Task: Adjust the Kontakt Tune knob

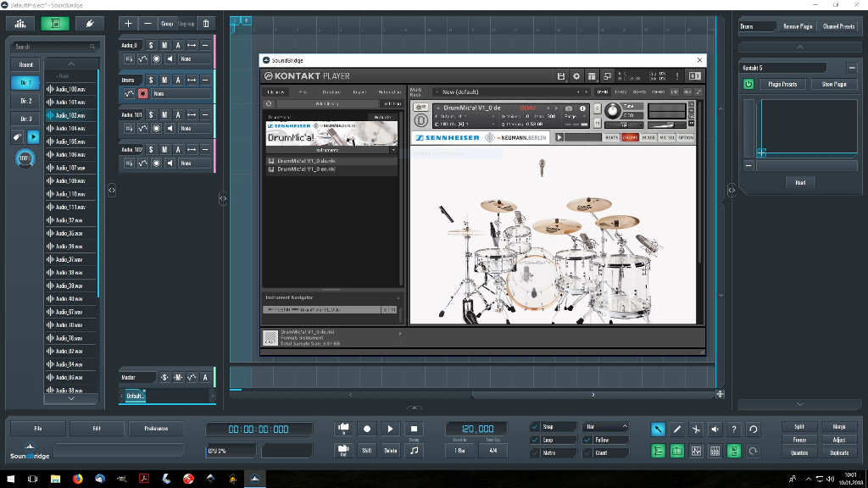Action: point(612,111)
